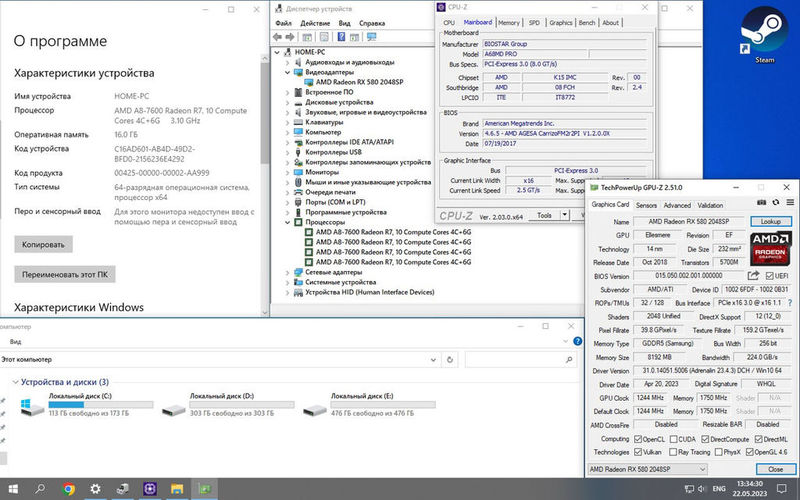The image size is (800, 500).
Task: Click Explorer search field
Action: coord(520,360)
